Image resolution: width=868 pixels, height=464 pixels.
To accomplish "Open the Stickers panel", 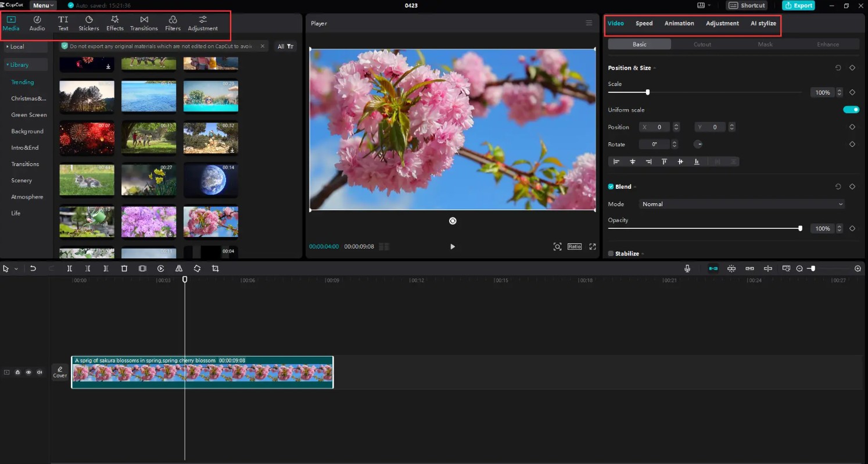I will 89,23.
